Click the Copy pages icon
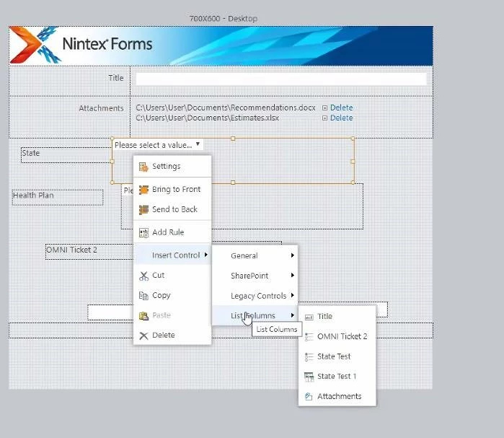The image size is (504, 438). pos(143,296)
